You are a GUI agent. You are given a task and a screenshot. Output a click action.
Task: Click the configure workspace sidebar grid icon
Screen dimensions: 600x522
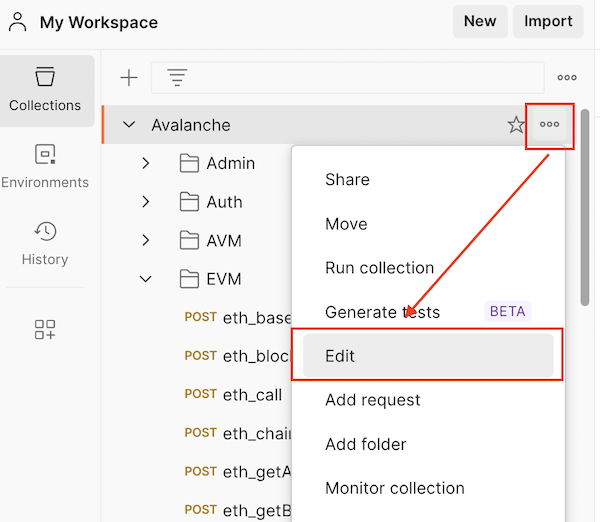45,330
